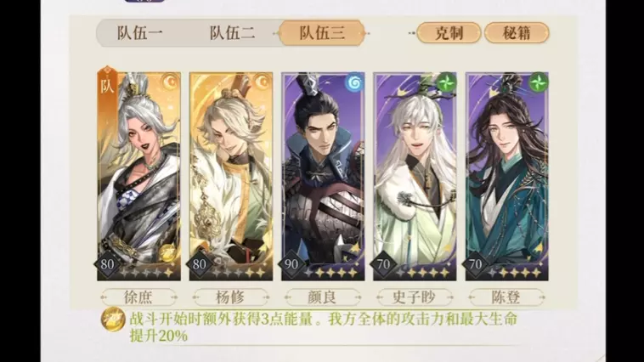Select the 队伍三 tab
The image size is (644, 362).
pyautogui.click(x=322, y=33)
